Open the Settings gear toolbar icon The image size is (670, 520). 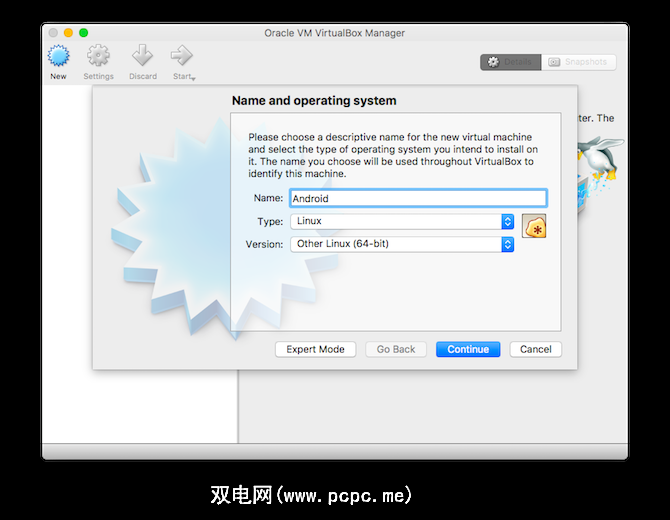[x=98, y=56]
